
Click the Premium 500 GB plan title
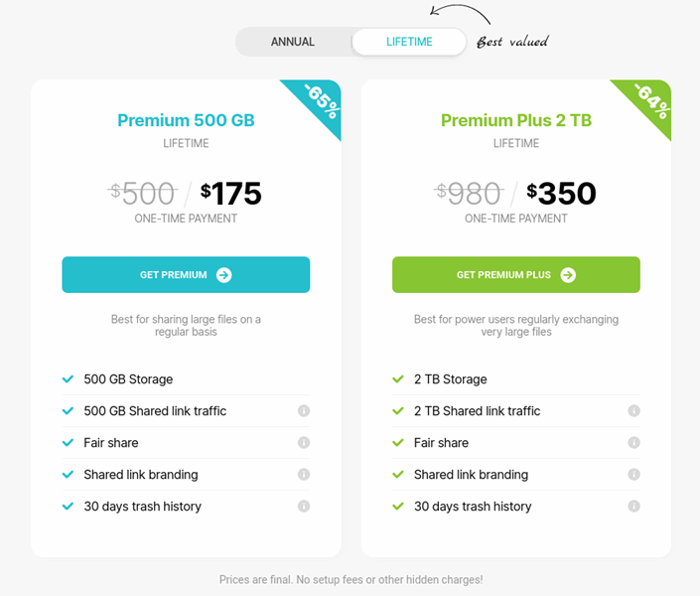pyautogui.click(x=186, y=121)
